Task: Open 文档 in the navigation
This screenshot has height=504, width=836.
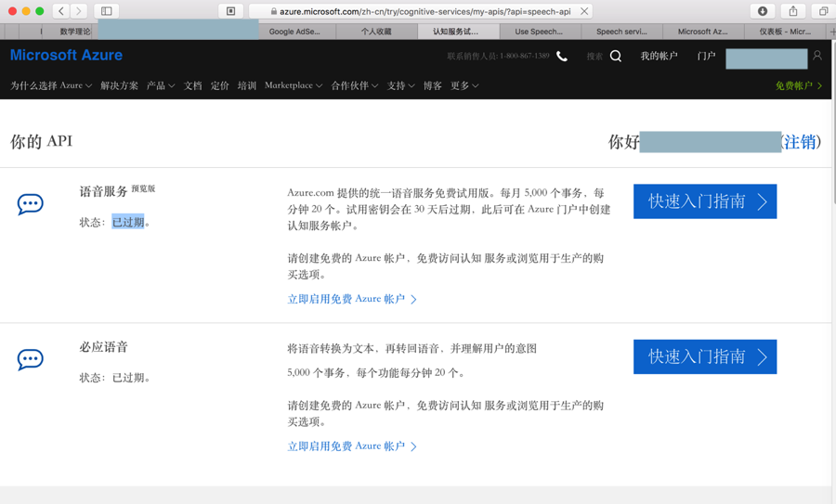Action: click(x=192, y=85)
